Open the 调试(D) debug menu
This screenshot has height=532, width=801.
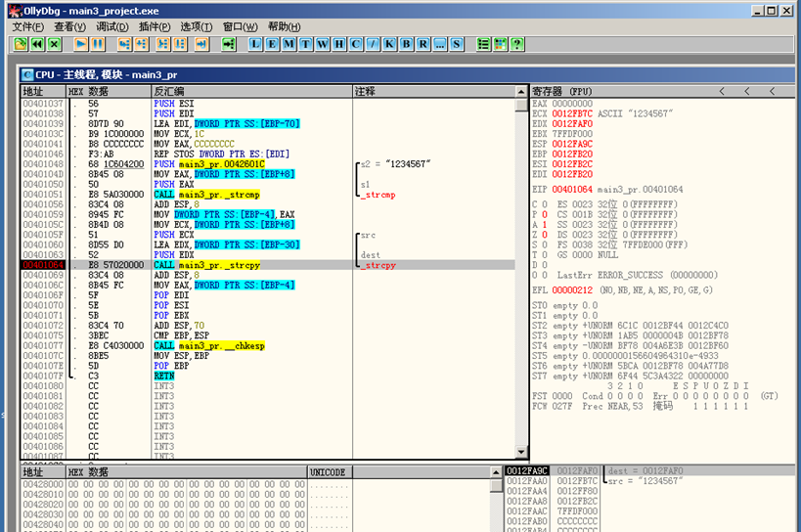coord(111,26)
